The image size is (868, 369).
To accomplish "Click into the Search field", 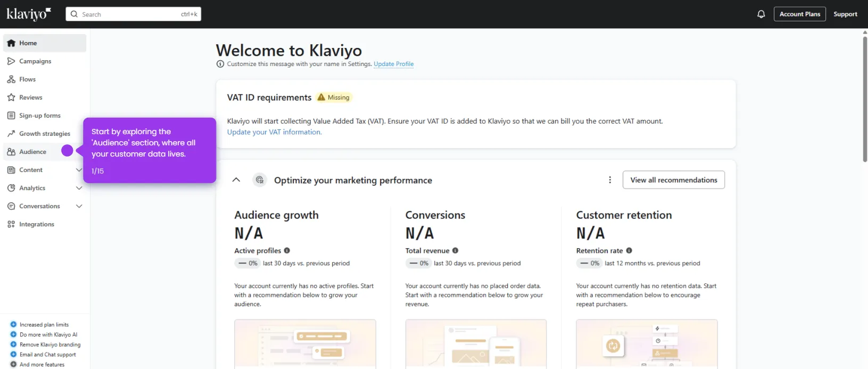I will point(133,14).
